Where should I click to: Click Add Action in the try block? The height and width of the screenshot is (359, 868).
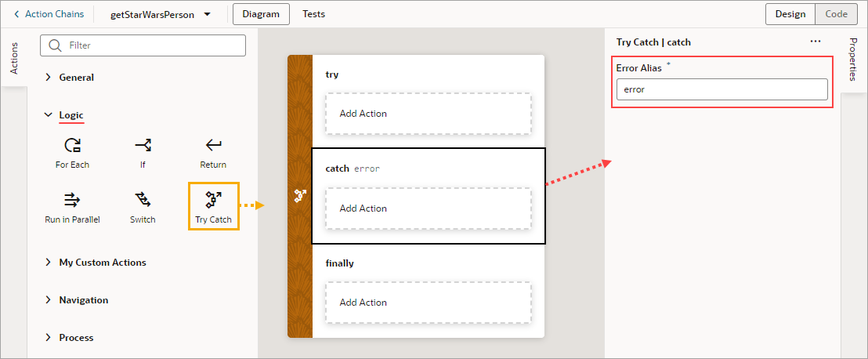[429, 114]
